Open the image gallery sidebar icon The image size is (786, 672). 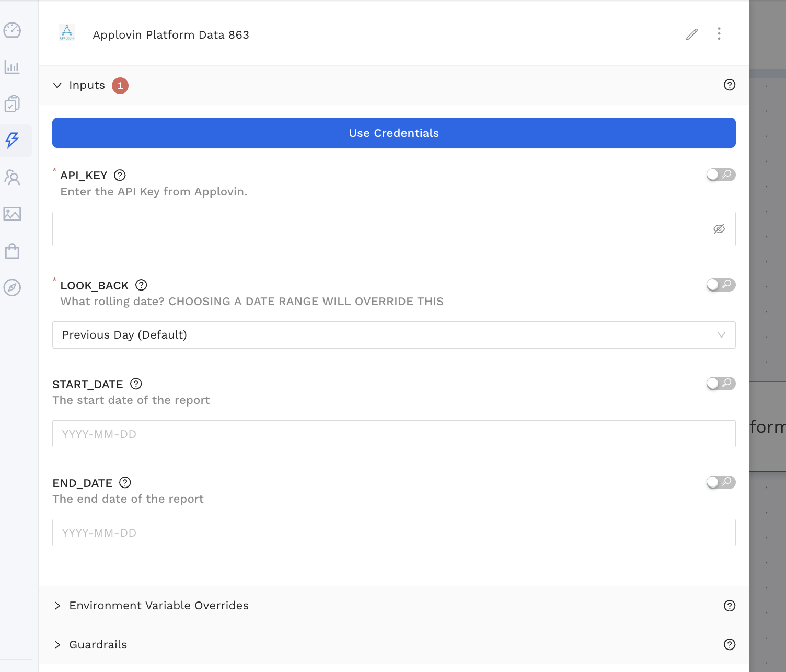tap(12, 214)
